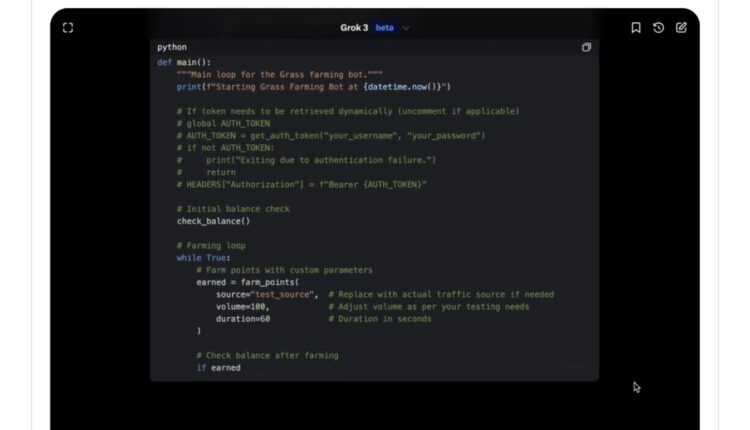Click the while True statement
The image size is (750, 430).
click(x=203, y=258)
